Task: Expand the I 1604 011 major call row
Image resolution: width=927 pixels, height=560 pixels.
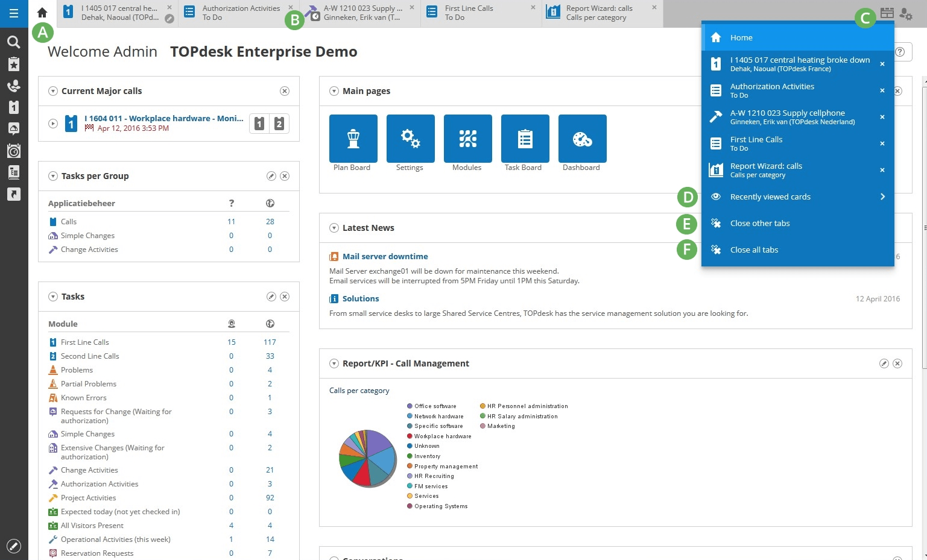Action: pyautogui.click(x=53, y=124)
